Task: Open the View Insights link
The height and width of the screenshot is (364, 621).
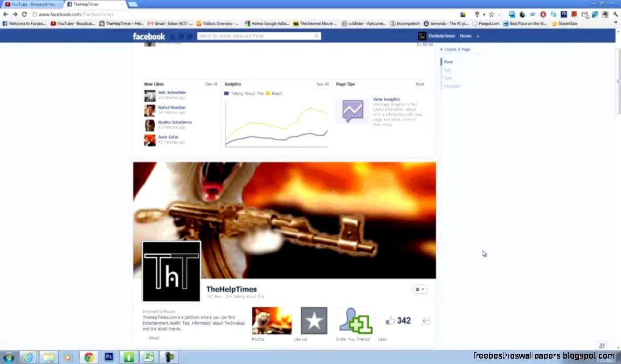Action: (387, 99)
